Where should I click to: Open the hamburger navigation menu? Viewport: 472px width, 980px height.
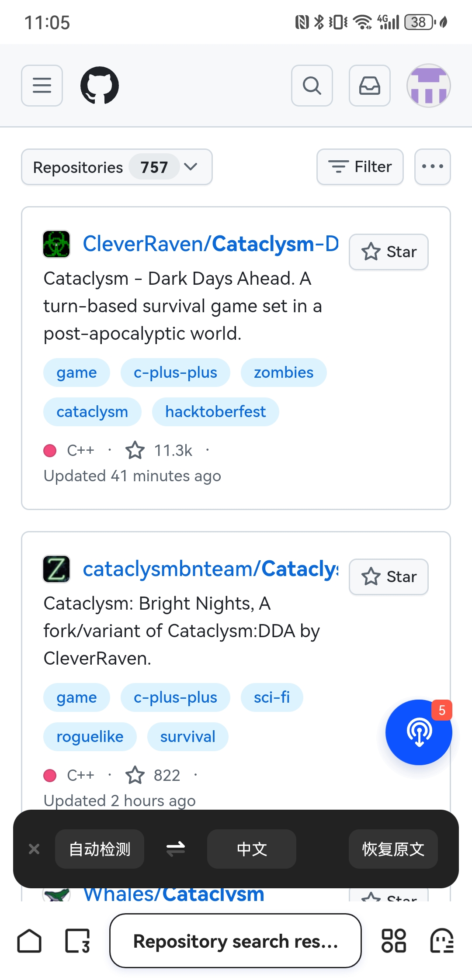click(42, 86)
